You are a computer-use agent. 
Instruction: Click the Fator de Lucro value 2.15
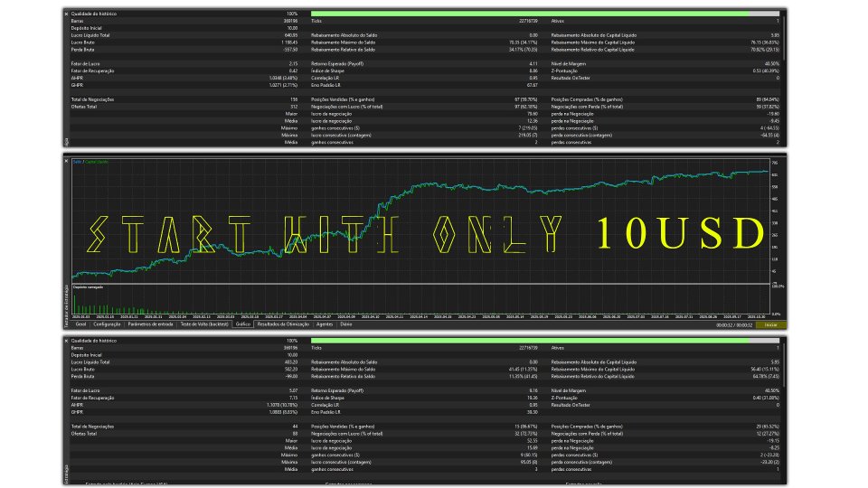[293, 64]
